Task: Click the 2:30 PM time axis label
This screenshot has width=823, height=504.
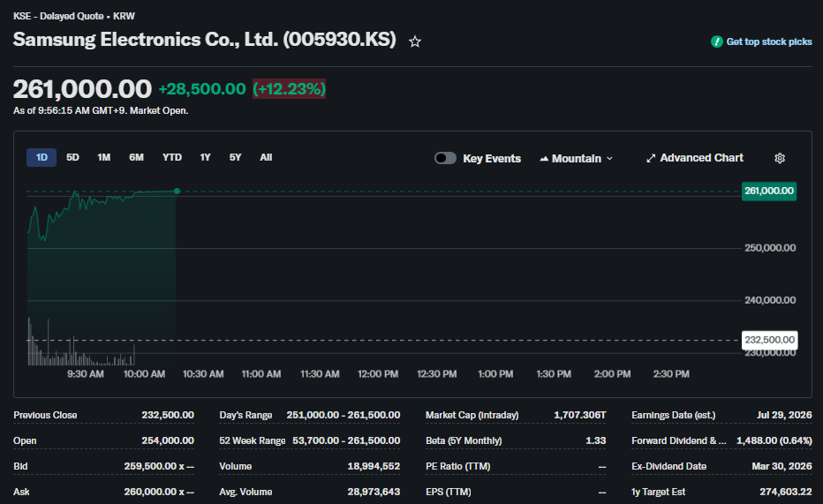Action: point(671,374)
